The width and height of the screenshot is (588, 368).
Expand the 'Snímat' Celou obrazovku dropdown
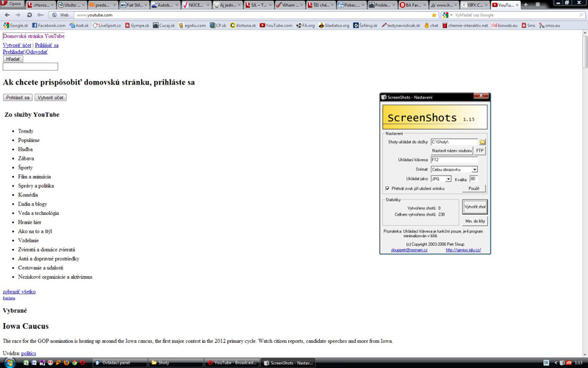point(474,170)
